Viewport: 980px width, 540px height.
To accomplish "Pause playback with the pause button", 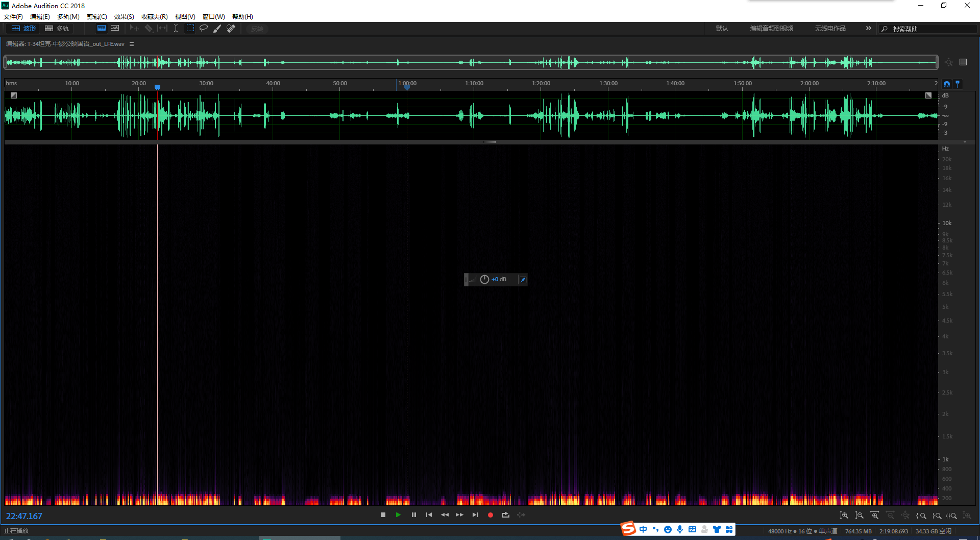I will tap(414, 515).
